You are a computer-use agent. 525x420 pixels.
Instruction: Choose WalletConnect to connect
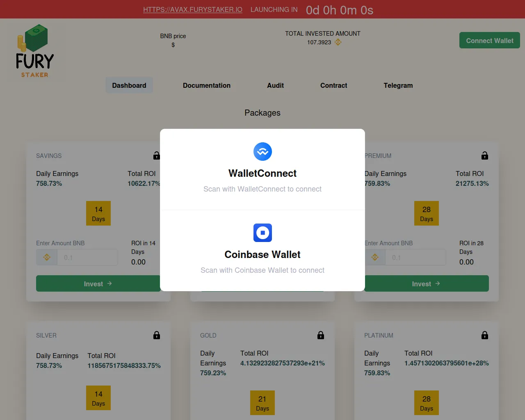click(262, 169)
